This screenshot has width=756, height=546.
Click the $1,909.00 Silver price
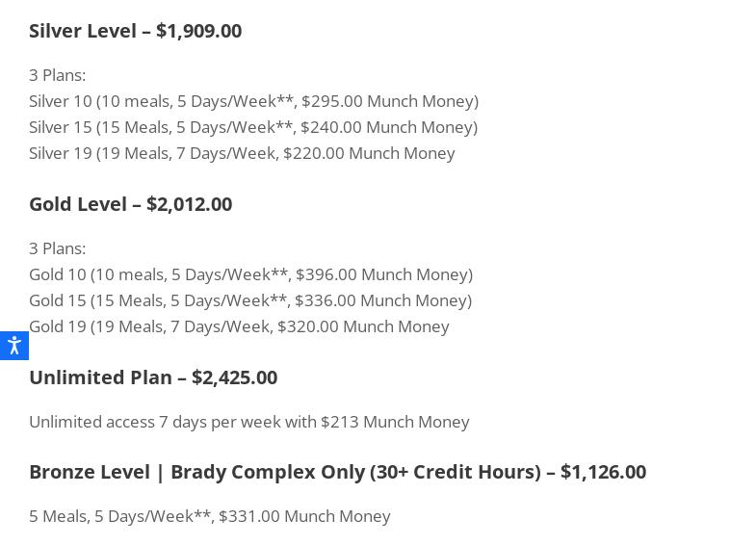click(198, 31)
